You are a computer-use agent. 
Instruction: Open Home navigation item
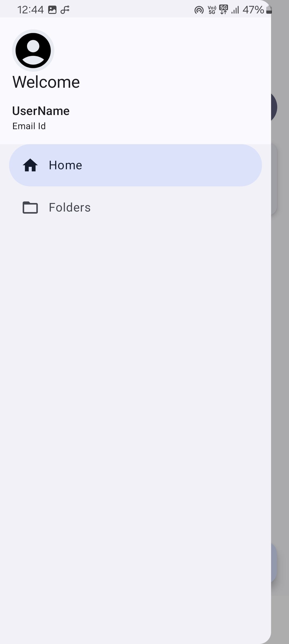point(135,165)
